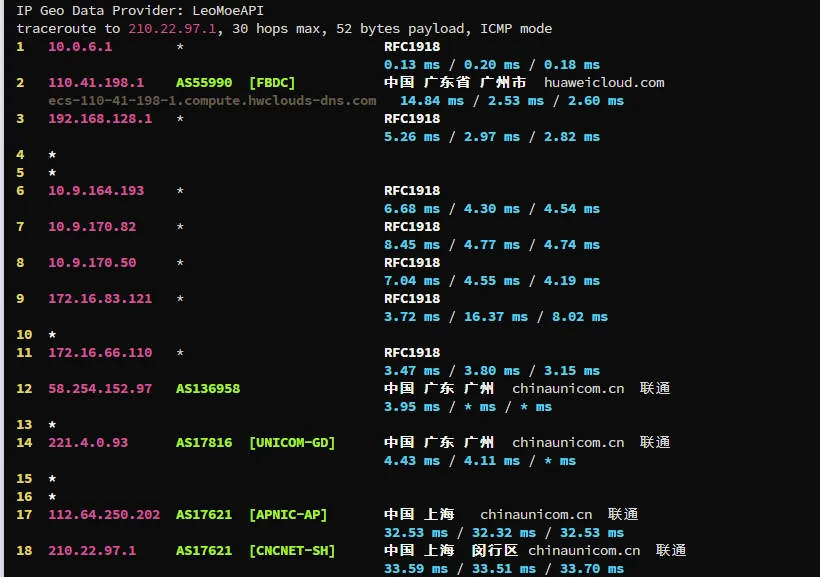Select the [UNICOM-GD] network tag

pos(292,442)
